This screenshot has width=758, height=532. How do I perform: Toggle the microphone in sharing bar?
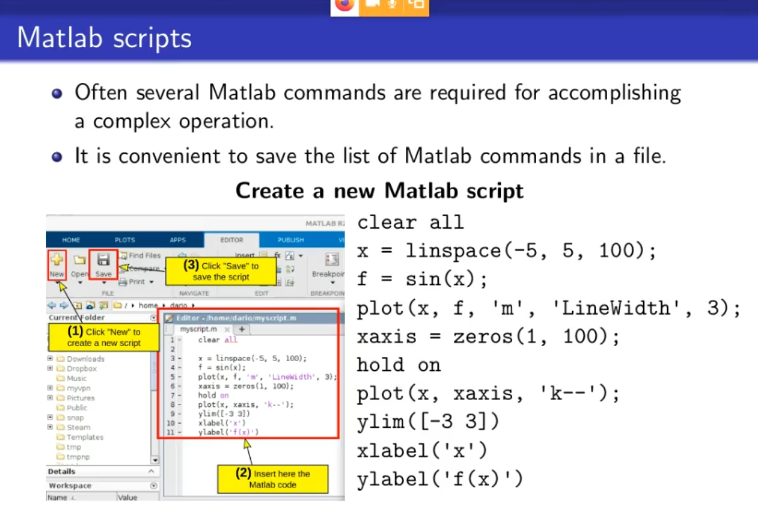tap(392, 4)
